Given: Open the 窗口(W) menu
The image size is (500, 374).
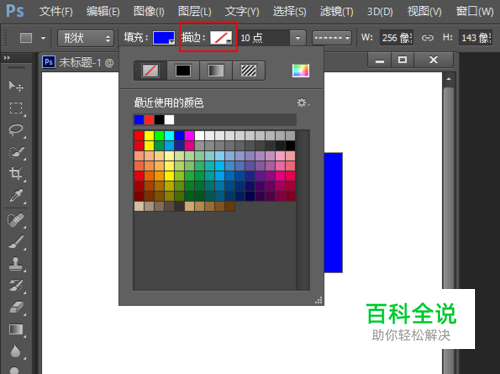Looking at the screenshot, I should [x=475, y=12].
